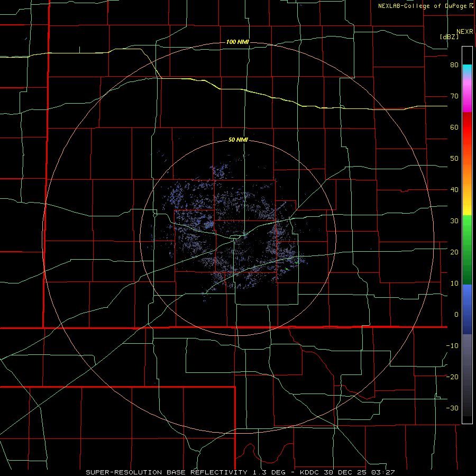Click the red 60 dBZ color band

467,127
